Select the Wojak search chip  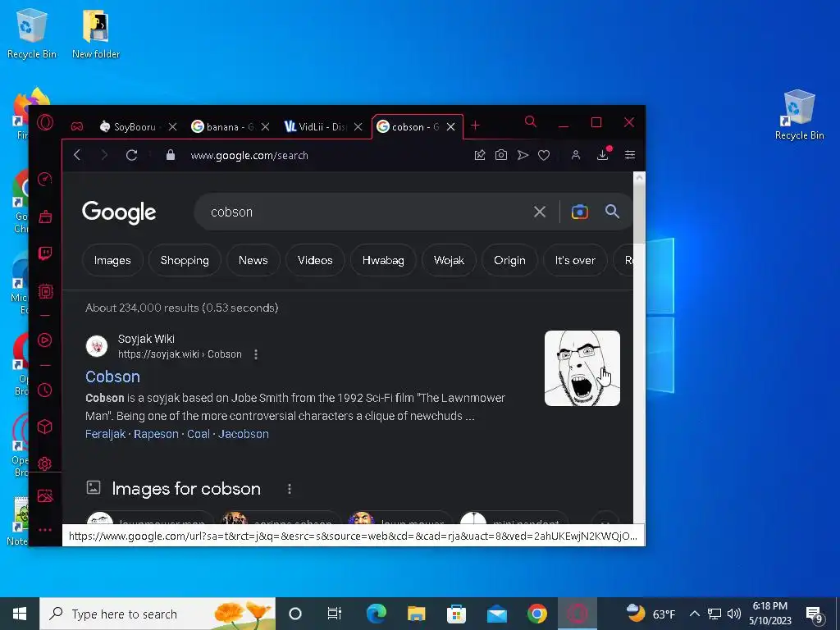click(449, 260)
